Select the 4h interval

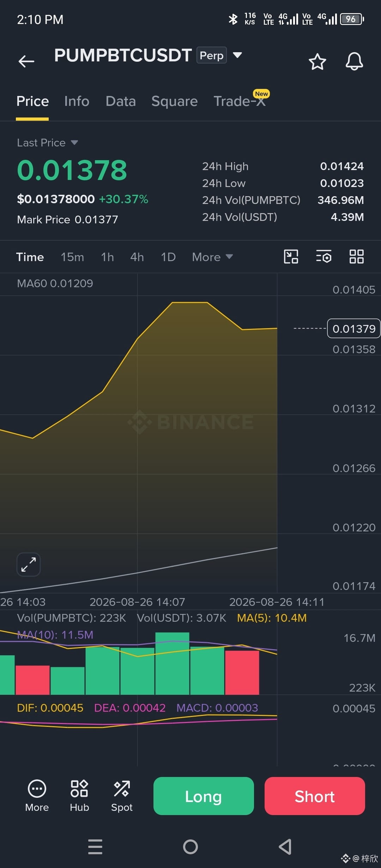(137, 257)
